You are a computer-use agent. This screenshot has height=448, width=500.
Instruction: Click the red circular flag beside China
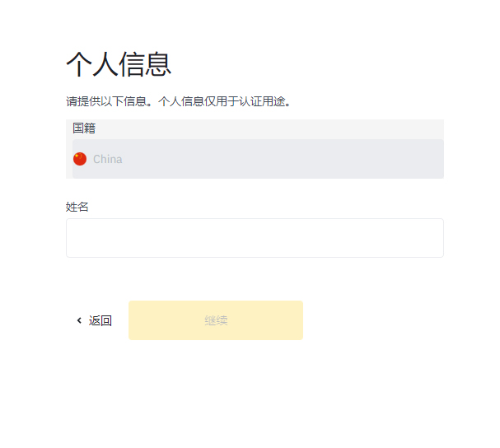pos(80,159)
